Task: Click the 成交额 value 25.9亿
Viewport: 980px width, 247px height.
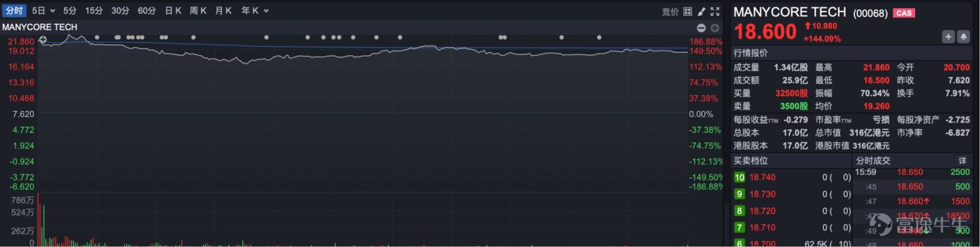Action: (795, 80)
